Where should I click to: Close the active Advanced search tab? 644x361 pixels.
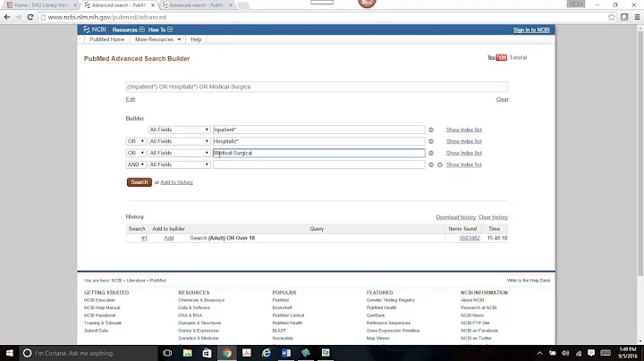tap(153, 5)
